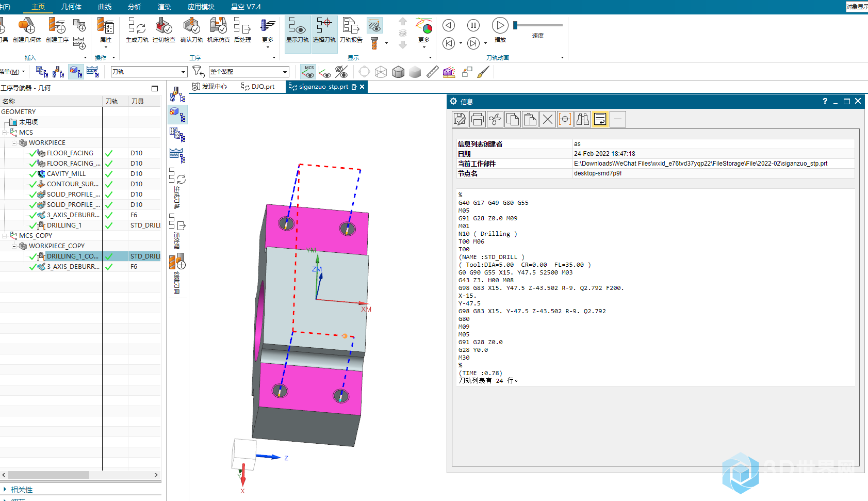The height and width of the screenshot is (501, 868).
Task: Click the 确认刀轨 verify tool path icon
Action: pyautogui.click(x=191, y=30)
